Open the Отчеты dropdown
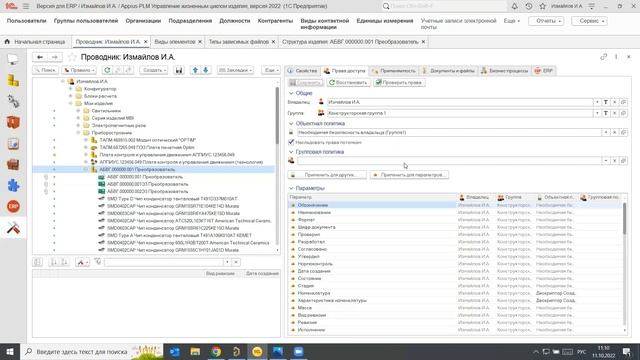The width and height of the screenshot is (640, 360). pos(546,21)
